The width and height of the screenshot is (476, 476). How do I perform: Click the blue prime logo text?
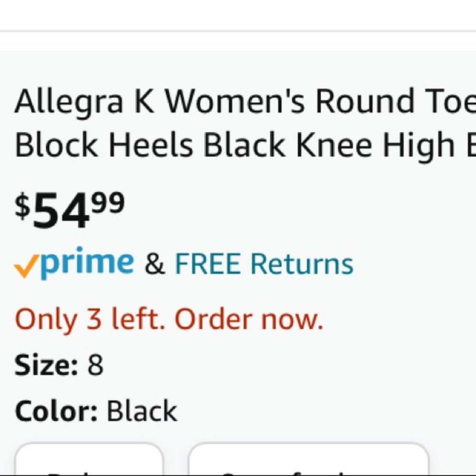tap(87, 263)
